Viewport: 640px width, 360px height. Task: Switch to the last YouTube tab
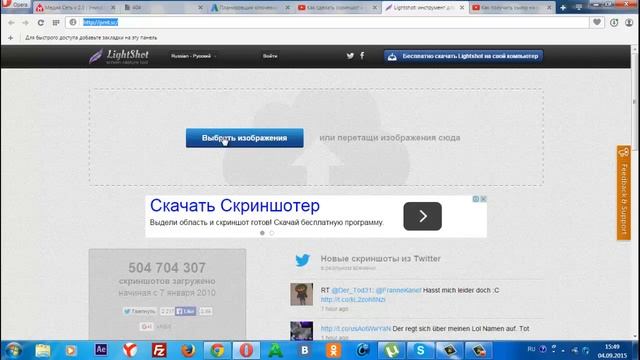(x=512, y=7)
